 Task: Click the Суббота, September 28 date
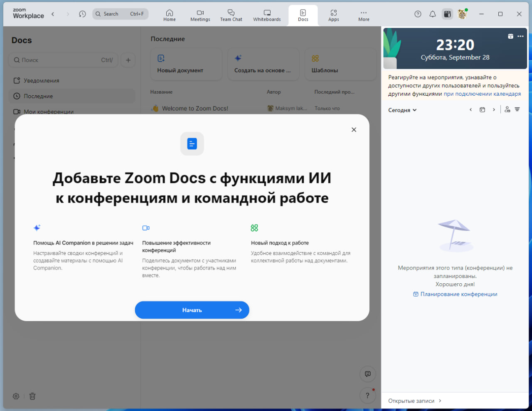coord(455,57)
